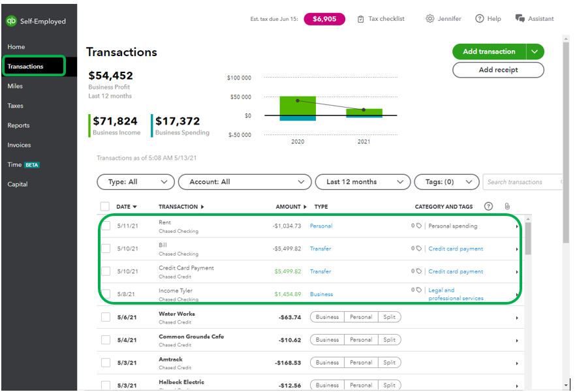This screenshot has width=577, height=392.
Task: Expand the Water Works row arrow
Action: (x=517, y=318)
